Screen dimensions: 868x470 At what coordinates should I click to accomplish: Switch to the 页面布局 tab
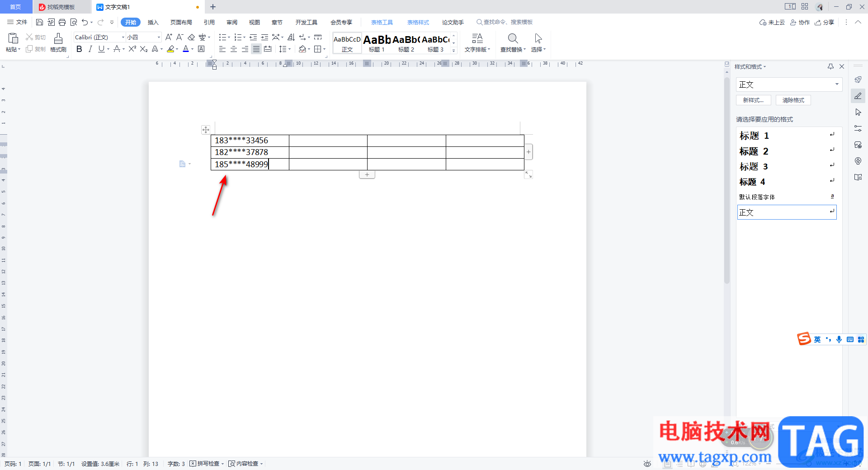(x=181, y=22)
